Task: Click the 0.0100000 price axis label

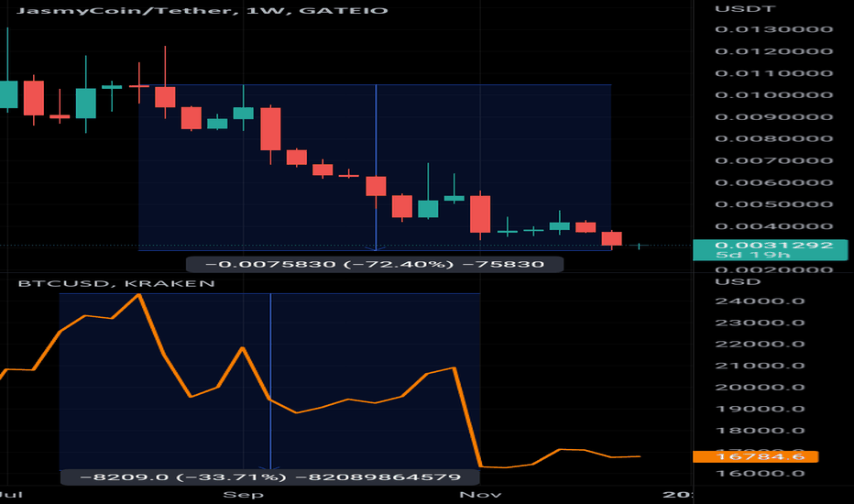Action: point(774,94)
